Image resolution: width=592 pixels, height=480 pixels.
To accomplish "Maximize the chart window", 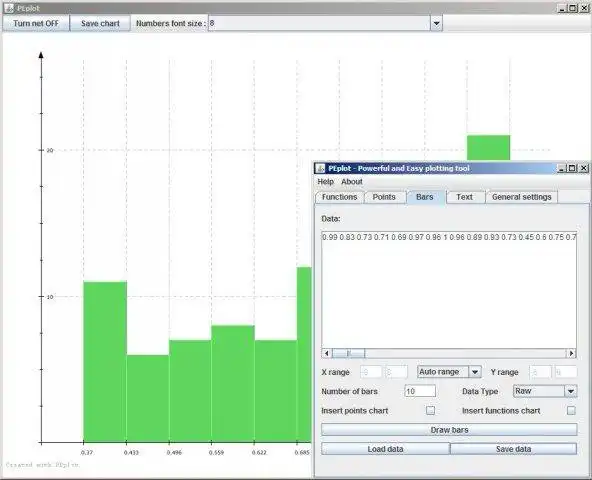I will click(573, 8).
